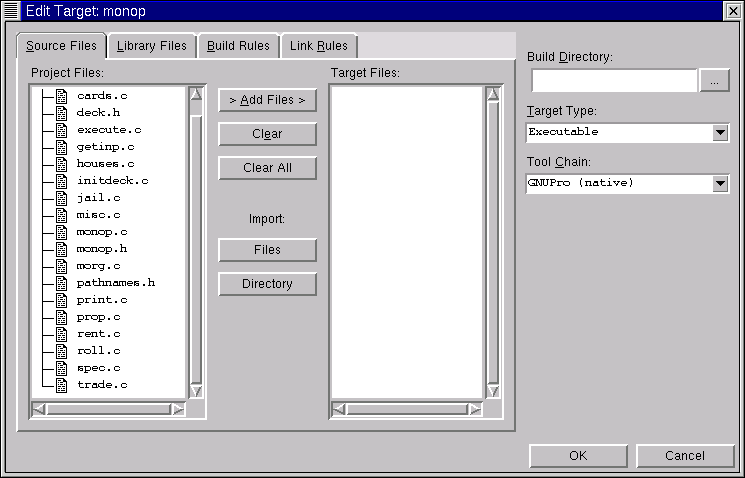Click the Add Files button

(267, 100)
